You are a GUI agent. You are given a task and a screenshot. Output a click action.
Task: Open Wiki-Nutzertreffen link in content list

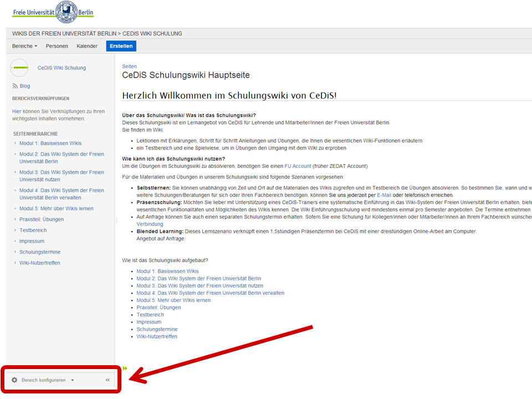pos(157,336)
